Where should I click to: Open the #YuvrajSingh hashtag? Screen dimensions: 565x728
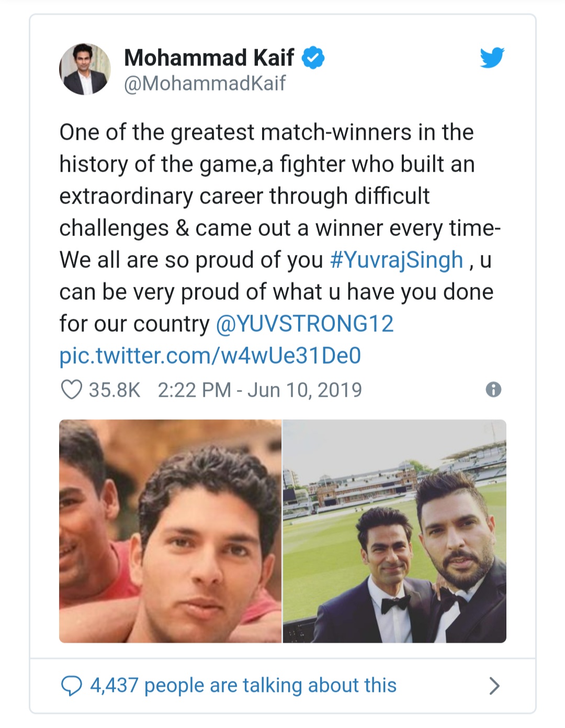pos(397,260)
